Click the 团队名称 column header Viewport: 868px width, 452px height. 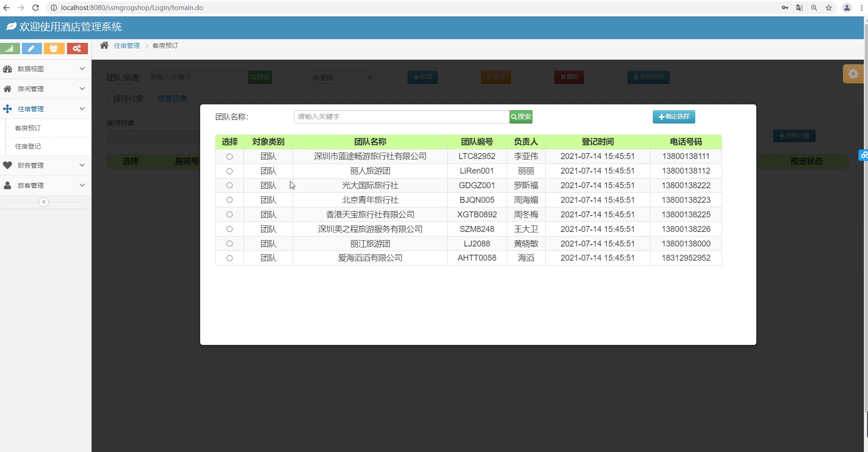(370, 142)
